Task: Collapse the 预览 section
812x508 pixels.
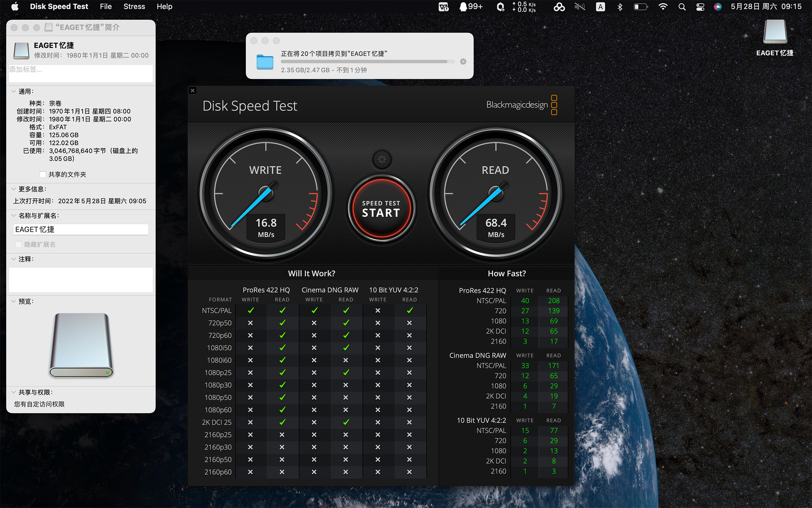Action: point(14,301)
